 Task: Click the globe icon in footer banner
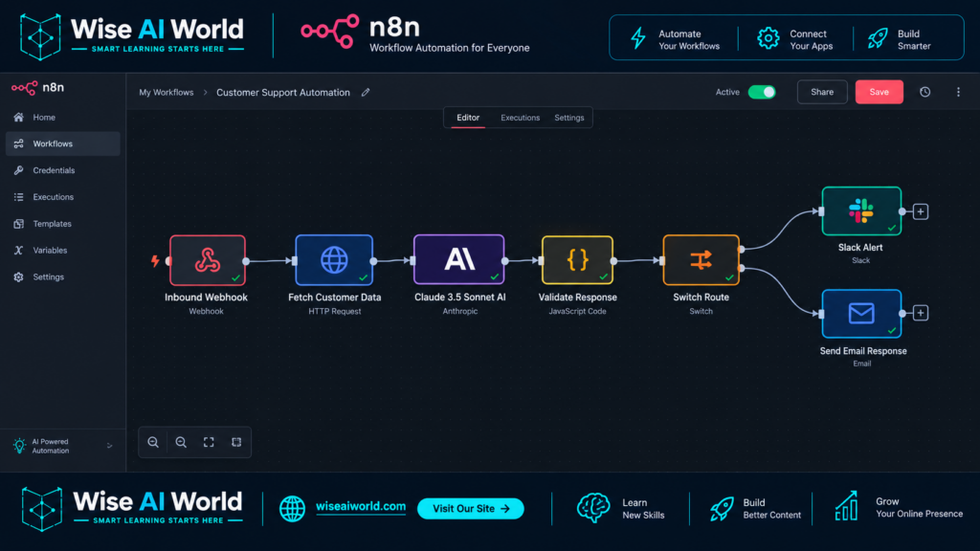point(292,509)
